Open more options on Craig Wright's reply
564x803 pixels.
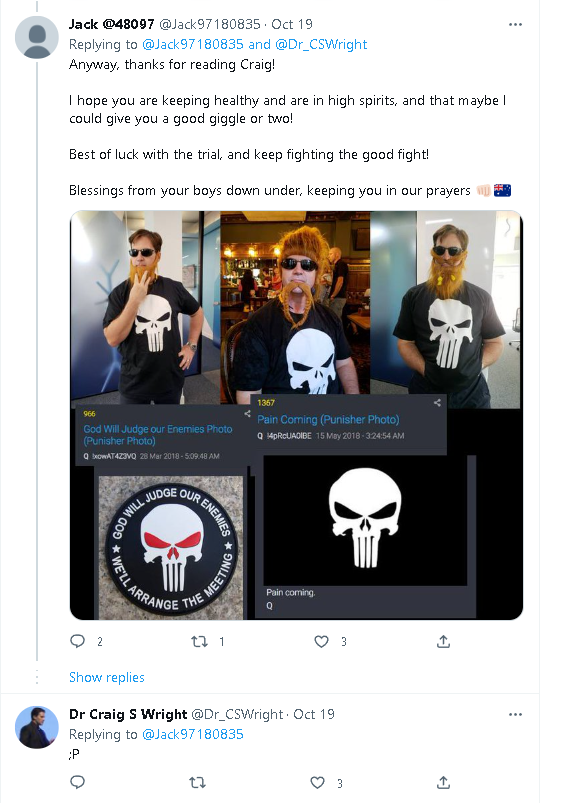tap(515, 714)
